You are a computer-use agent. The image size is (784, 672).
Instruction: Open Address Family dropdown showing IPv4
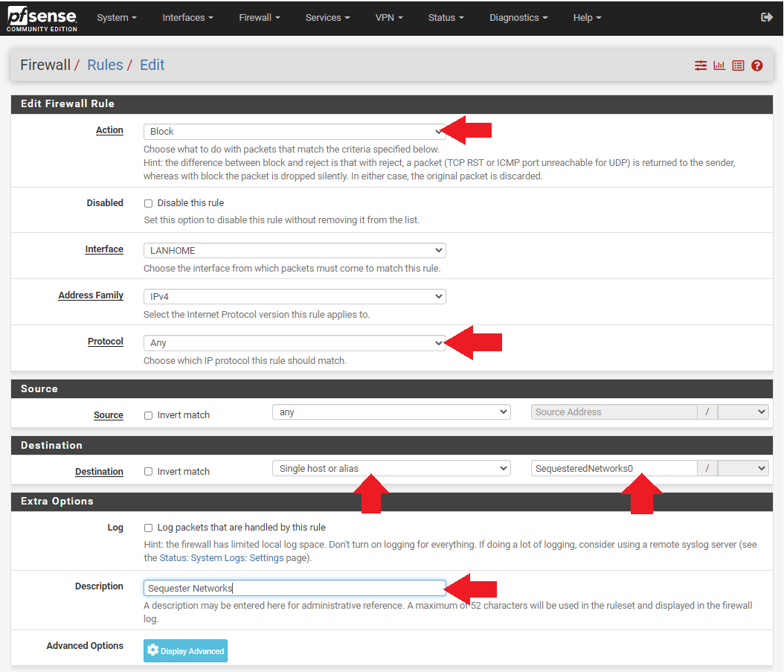tap(295, 297)
